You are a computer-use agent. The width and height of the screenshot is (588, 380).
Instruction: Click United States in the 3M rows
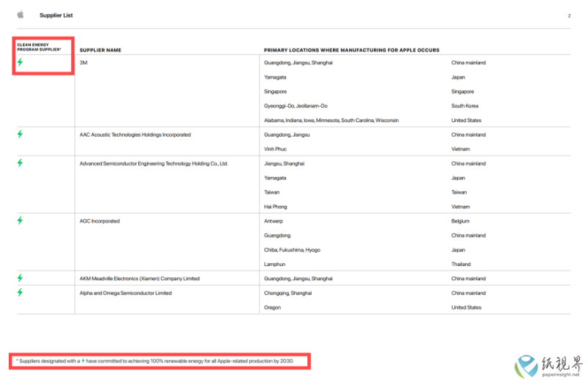466,121
